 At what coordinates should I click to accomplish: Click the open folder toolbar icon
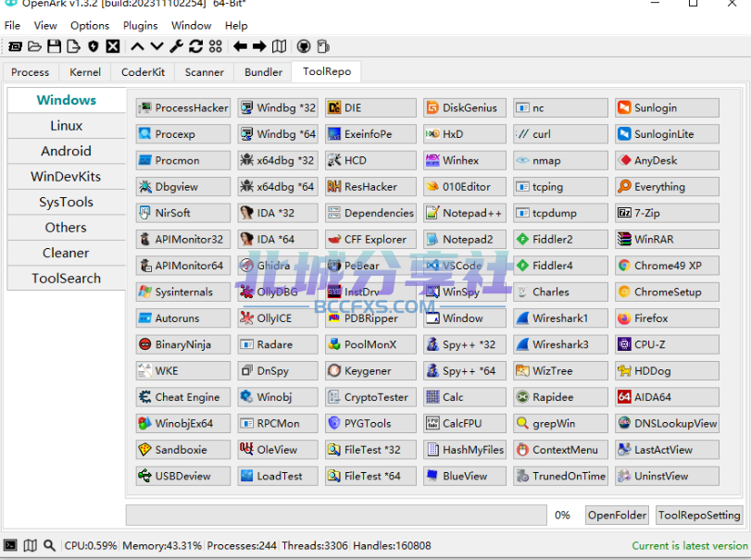pyautogui.click(x=34, y=46)
